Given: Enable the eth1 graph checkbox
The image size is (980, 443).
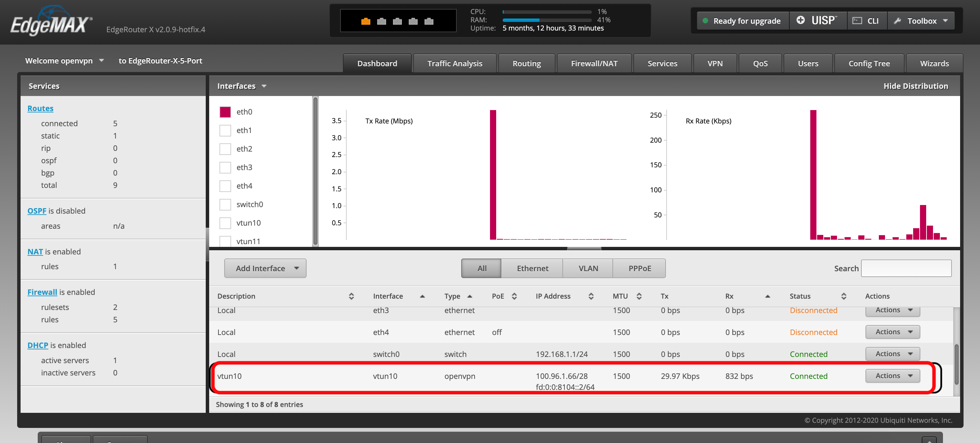Looking at the screenshot, I should (x=225, y=130).
